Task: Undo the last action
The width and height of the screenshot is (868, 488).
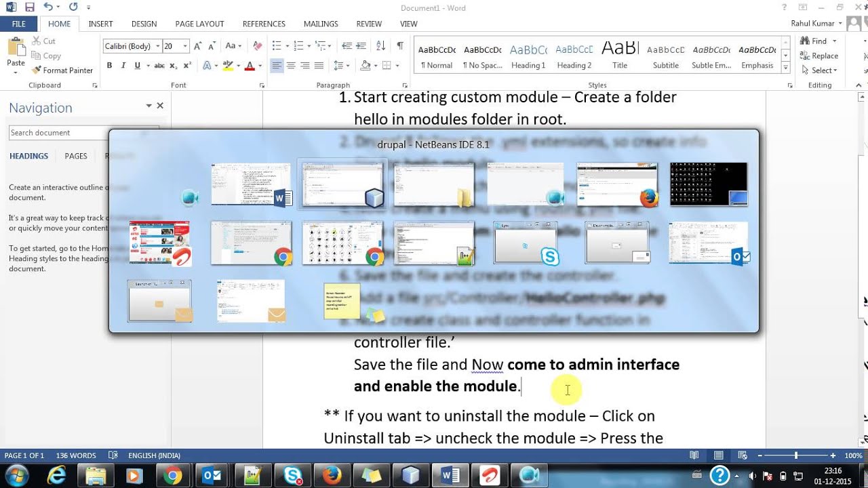Action: pos(47,7)
